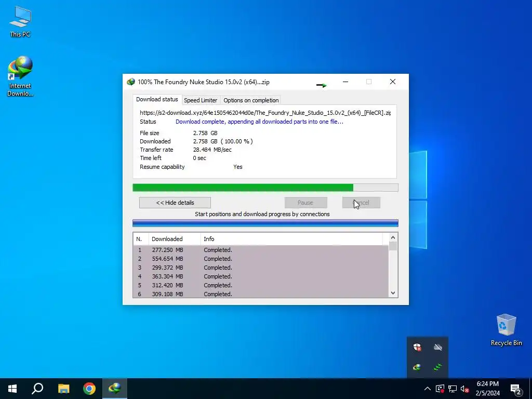
Task: Open File Explorer from the taskbar
Action: tap(63, 389)
